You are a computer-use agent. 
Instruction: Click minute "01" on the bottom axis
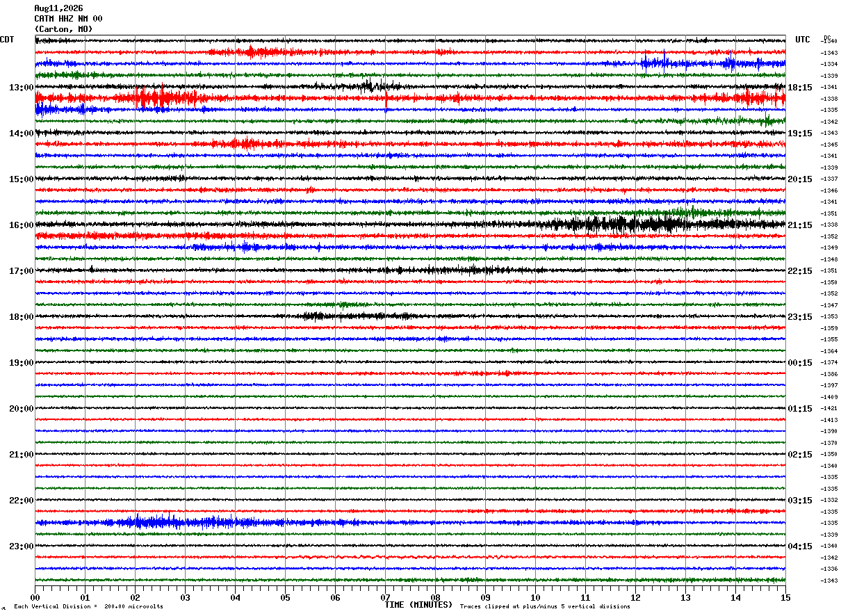[85, 597]
